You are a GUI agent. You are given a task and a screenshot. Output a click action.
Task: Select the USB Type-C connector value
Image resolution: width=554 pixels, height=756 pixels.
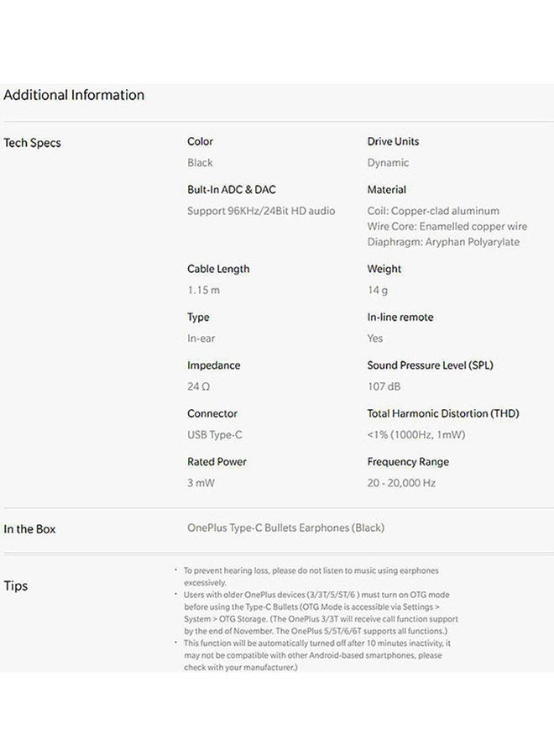click(214, 435)
